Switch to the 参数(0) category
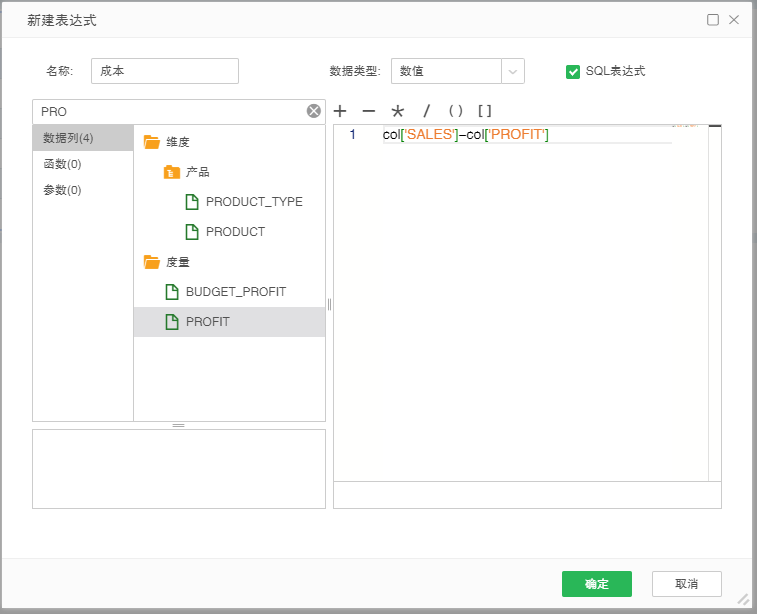The width and height of the screenshot is (757, 614). pos(62,190)
